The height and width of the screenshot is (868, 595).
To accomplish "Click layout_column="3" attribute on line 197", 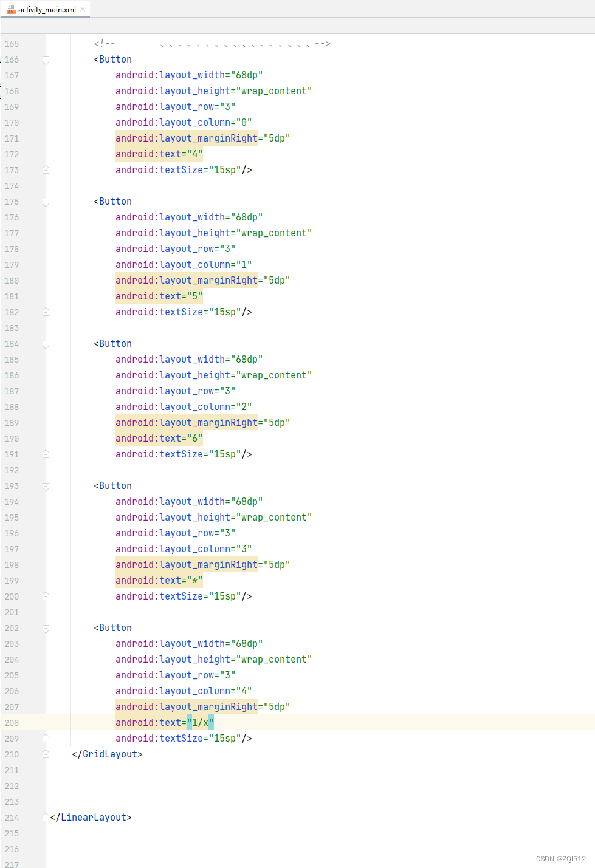I will click(x=184, y=549).
